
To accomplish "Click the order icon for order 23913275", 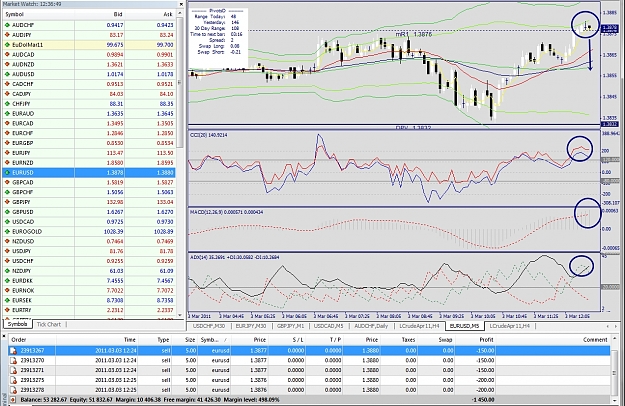I will point(14,380).
